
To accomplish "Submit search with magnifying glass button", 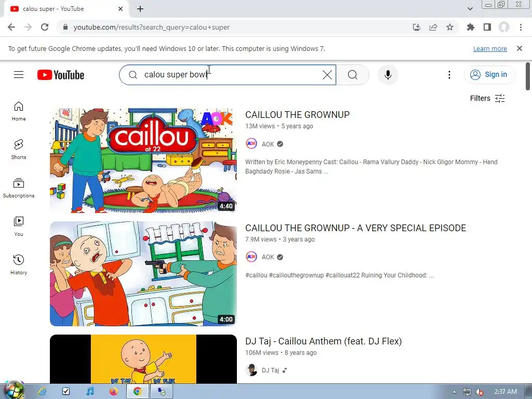I will (353, 75).
